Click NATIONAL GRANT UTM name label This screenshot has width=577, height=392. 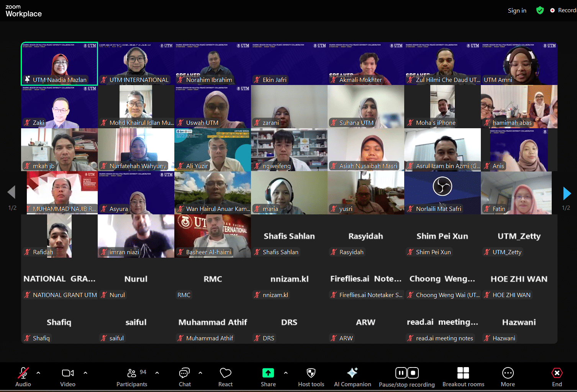(x=65, y=295)
